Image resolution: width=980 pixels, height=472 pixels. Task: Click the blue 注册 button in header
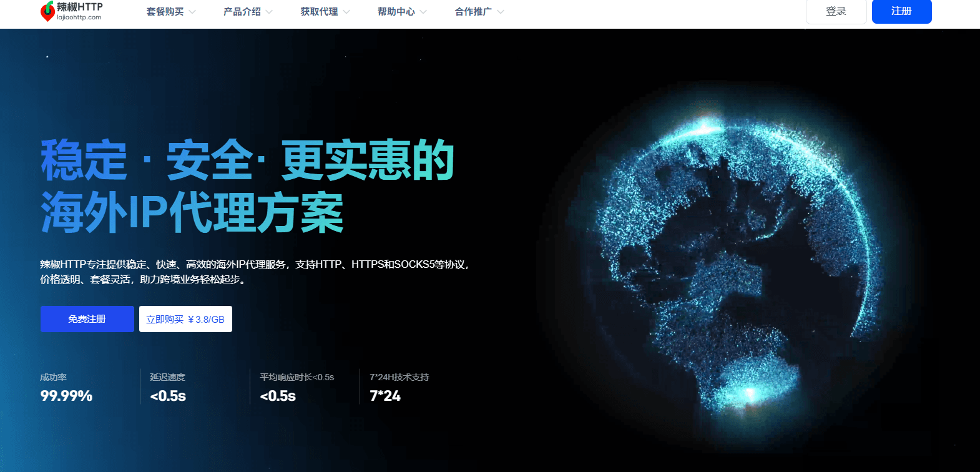pyautogui.click(x=902, y=11)
